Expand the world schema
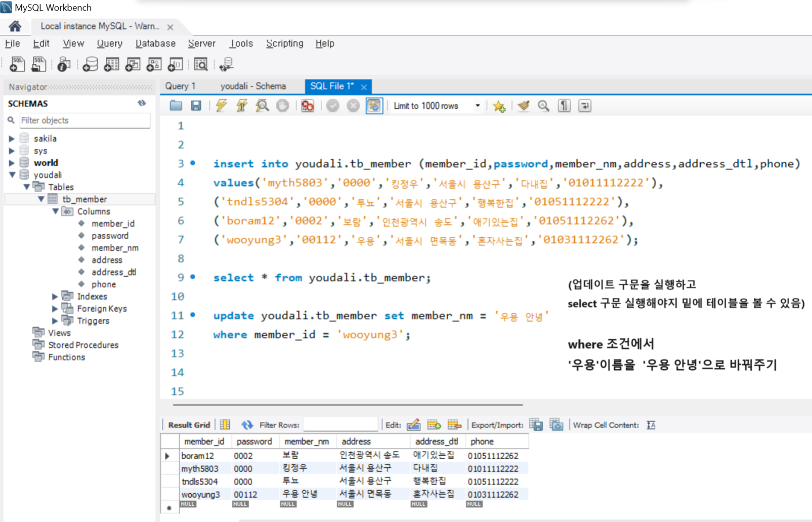 click(12, 163)
